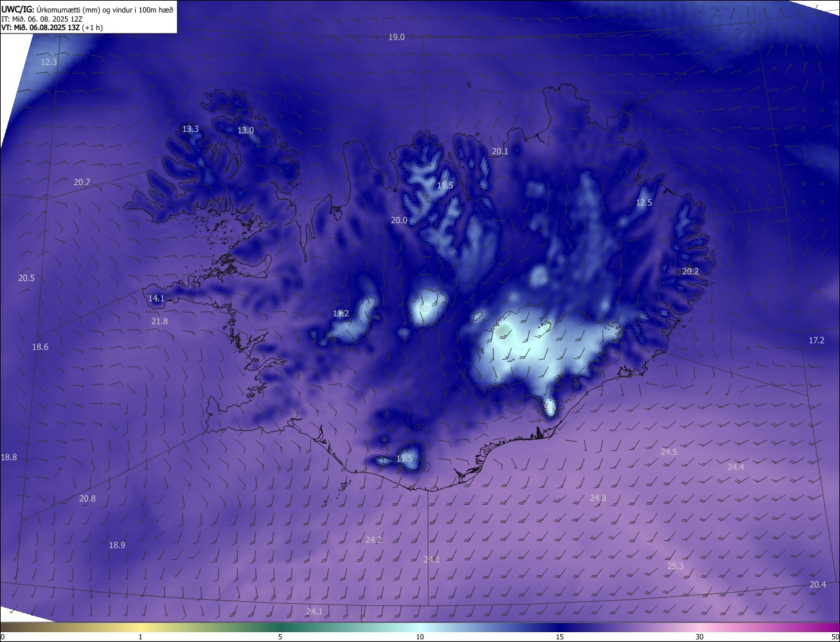Click the 24.2 value label
The height and width of the screenshot is (642, 840).
coord(373,540)
